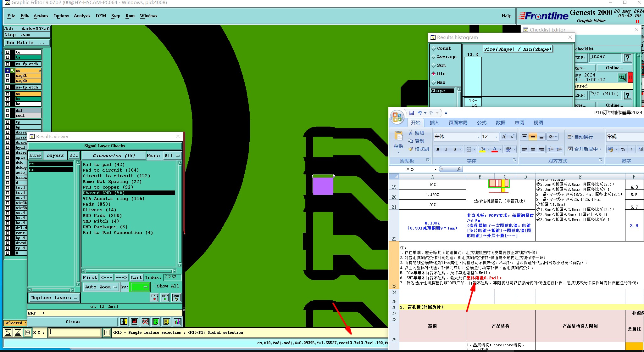Click the Excel font color icon

495,149
